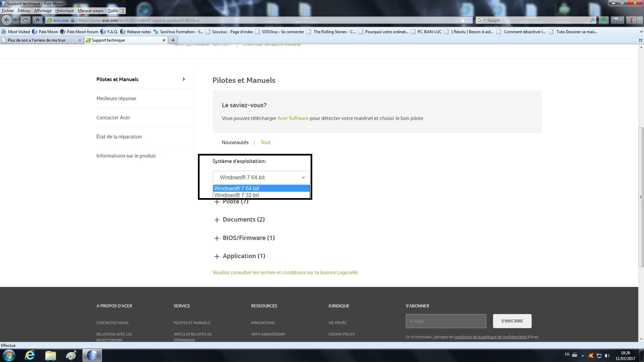This screenshot has width=644, height=362.
Task: Open the Windows Start button
Action: point(9,355)
